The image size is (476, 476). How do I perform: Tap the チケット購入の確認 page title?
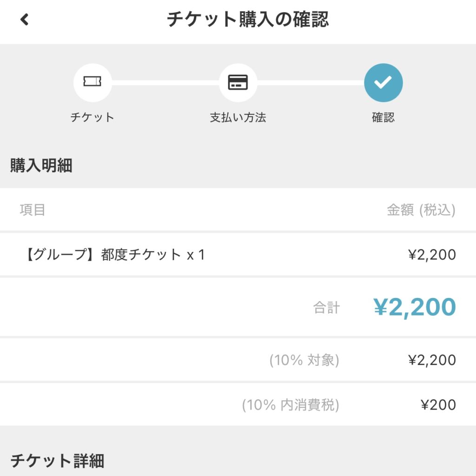point(248,20)
